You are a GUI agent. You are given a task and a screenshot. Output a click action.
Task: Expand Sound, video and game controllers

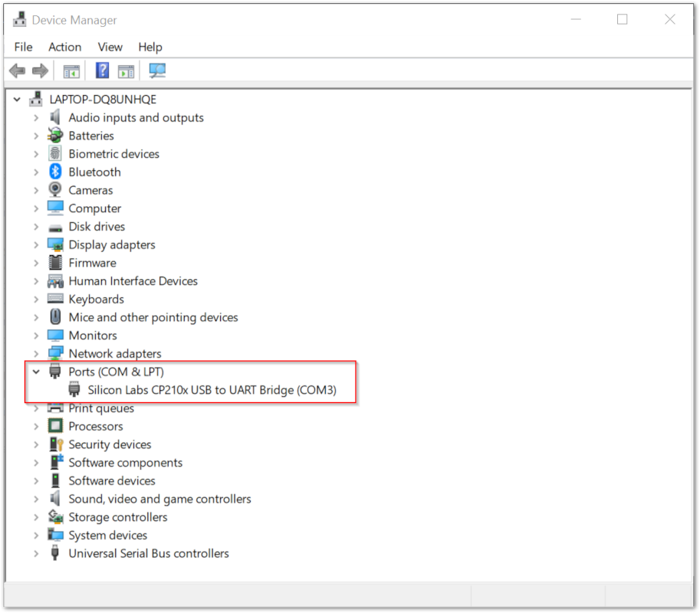37,499
